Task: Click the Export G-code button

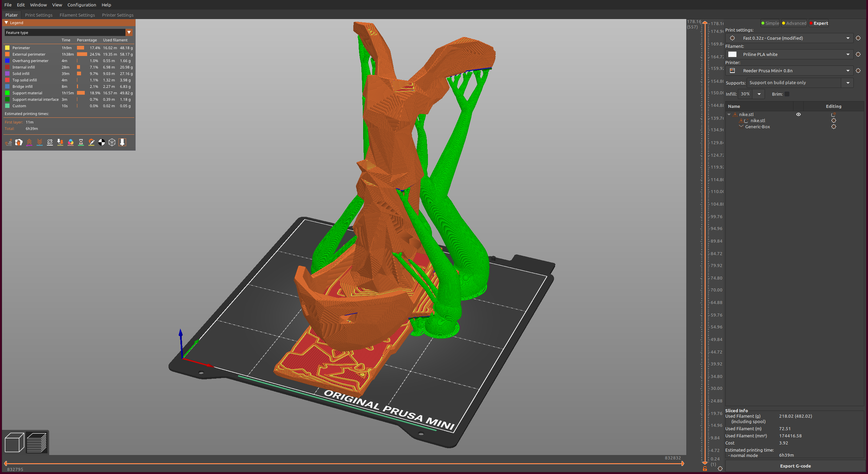Action: click(x=795, y=466)
